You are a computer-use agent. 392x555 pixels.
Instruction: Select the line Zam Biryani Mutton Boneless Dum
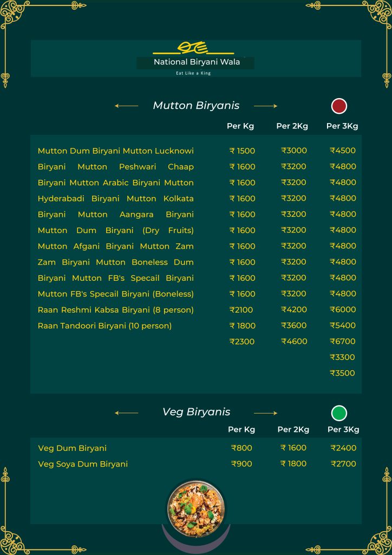pos(115,262)
